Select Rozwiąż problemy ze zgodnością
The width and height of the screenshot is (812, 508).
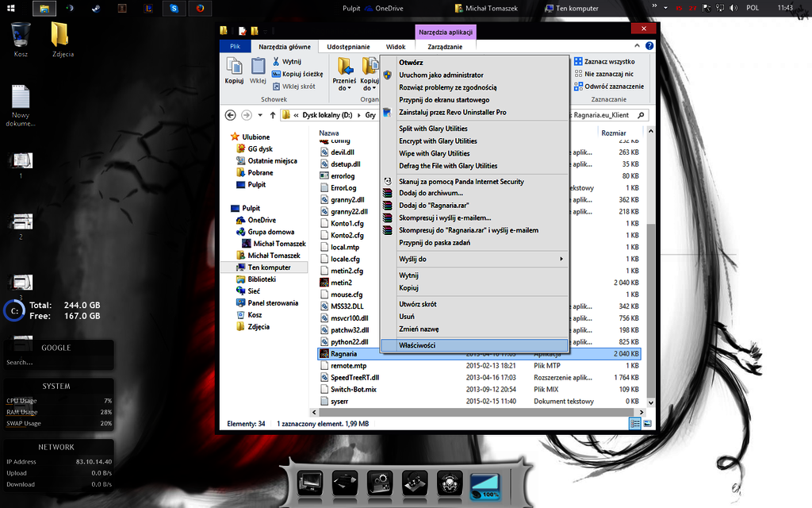coord(474,87)
